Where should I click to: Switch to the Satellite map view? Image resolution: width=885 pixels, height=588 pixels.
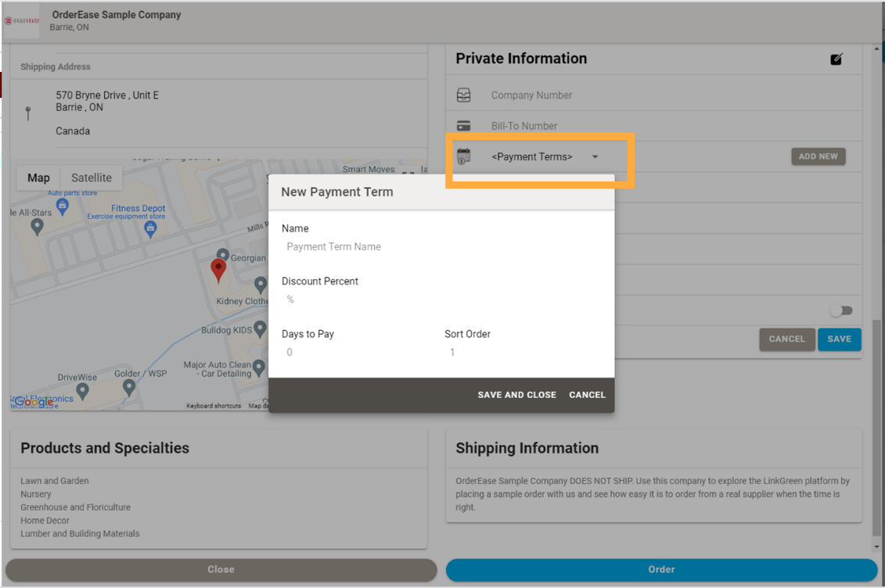91,177
